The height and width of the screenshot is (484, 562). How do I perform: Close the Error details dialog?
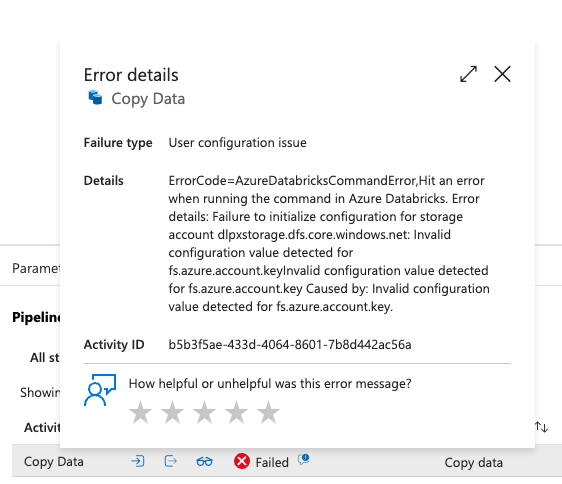(x=502, y=74)
